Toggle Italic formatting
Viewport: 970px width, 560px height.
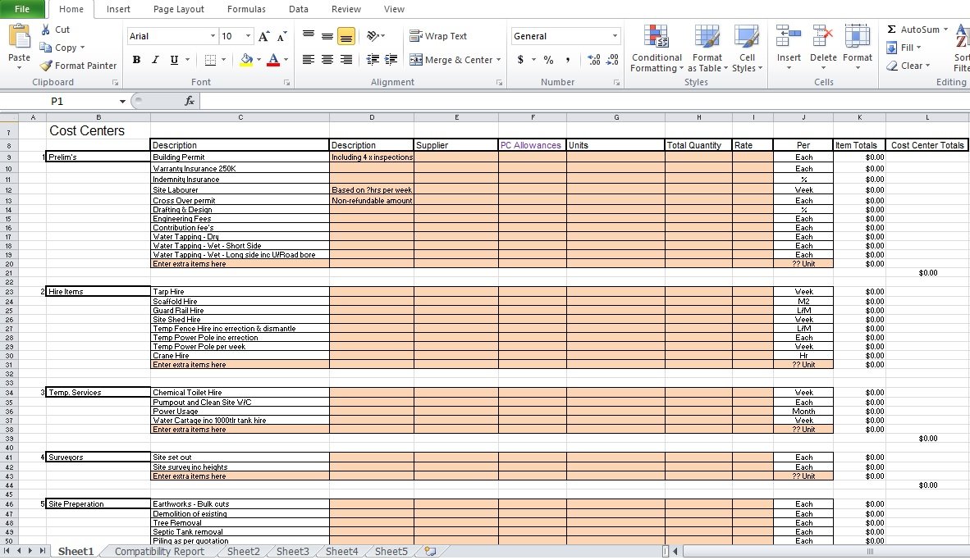click(x=154, y=60)
